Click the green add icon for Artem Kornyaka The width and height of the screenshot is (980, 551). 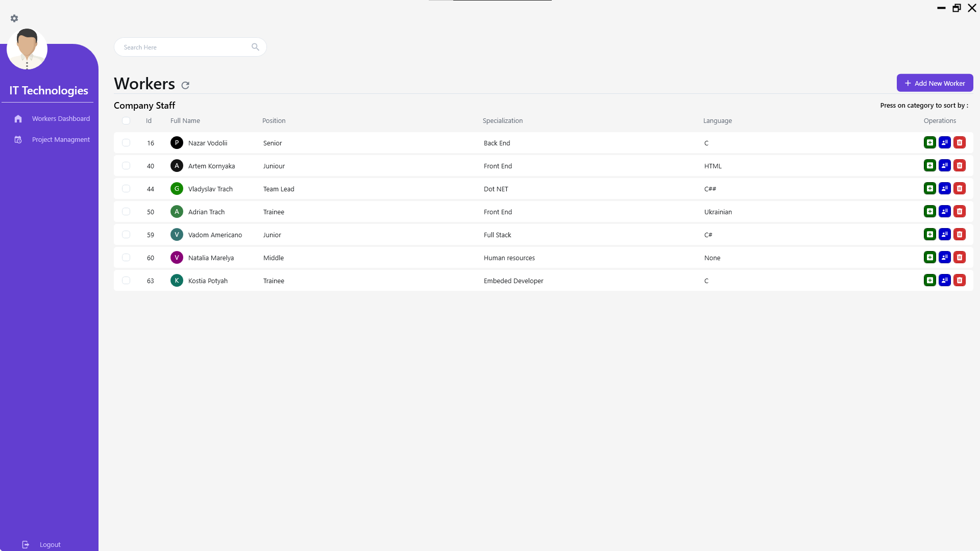point(929,165)
